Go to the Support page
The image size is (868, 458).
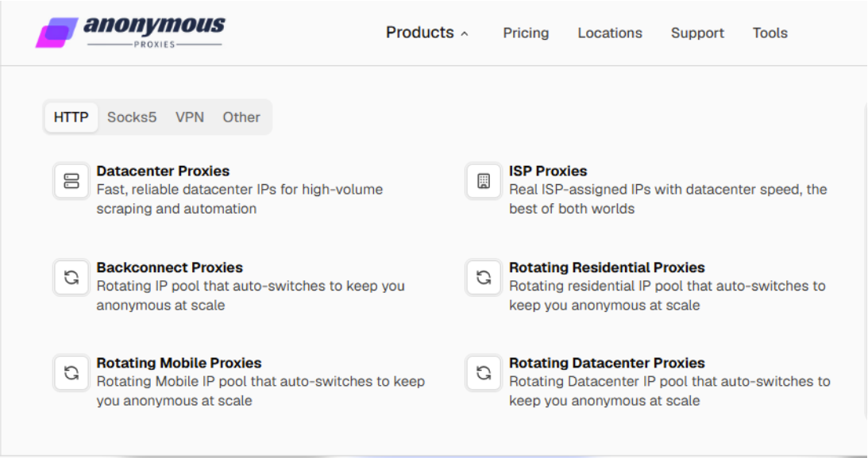(x=697, y=33)
